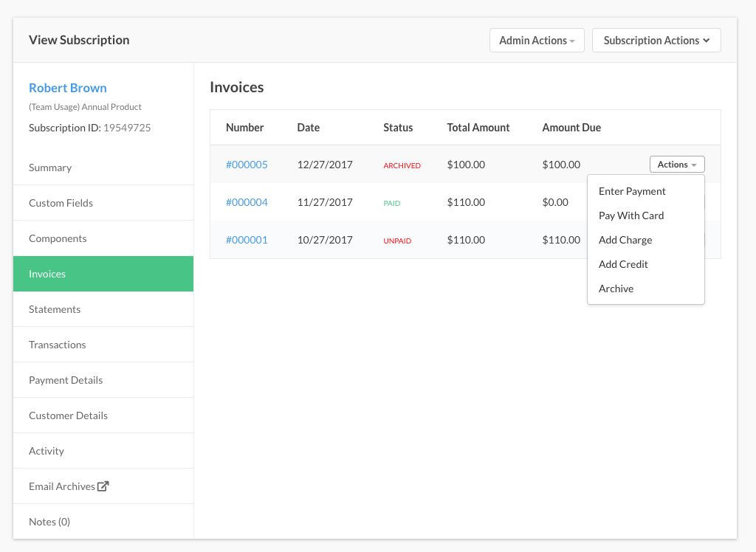This screenshot has height=552, width=756.
Task: Open the Components sidebar section
Action: click(103, 238)
